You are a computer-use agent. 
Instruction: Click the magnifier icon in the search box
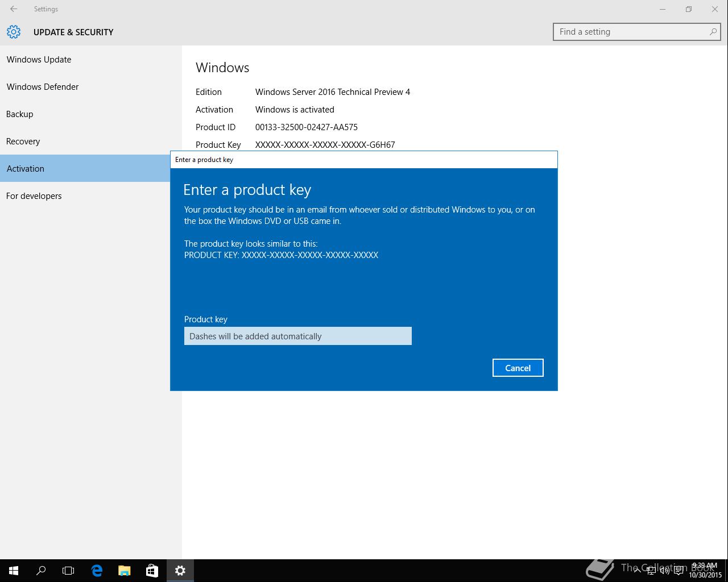pos(713,32)
